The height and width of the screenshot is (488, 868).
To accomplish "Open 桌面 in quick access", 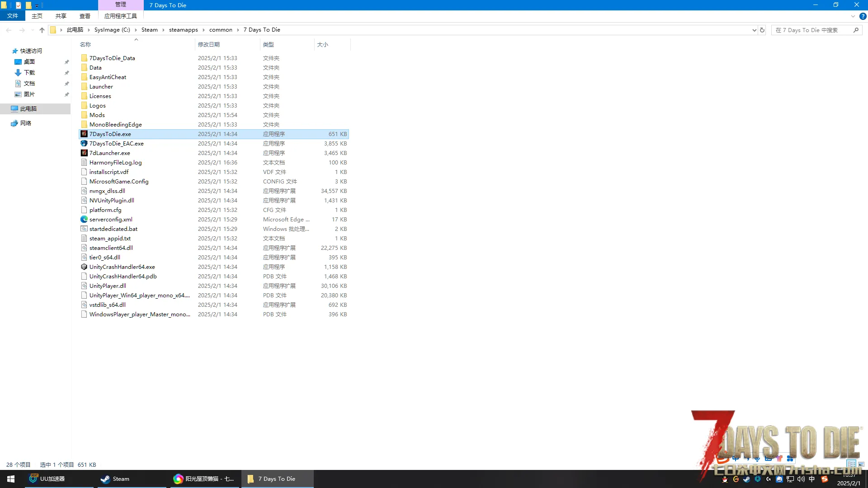I will point(29,62).
